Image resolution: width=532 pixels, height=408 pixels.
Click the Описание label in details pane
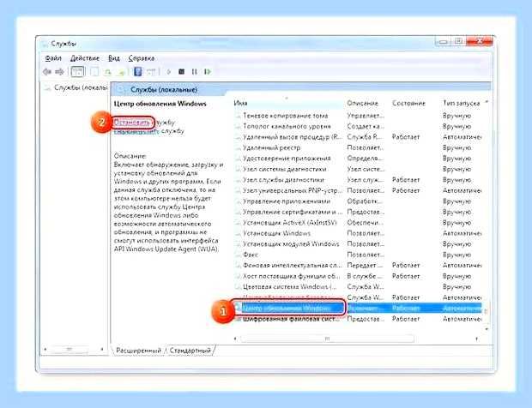click(130, 156)
